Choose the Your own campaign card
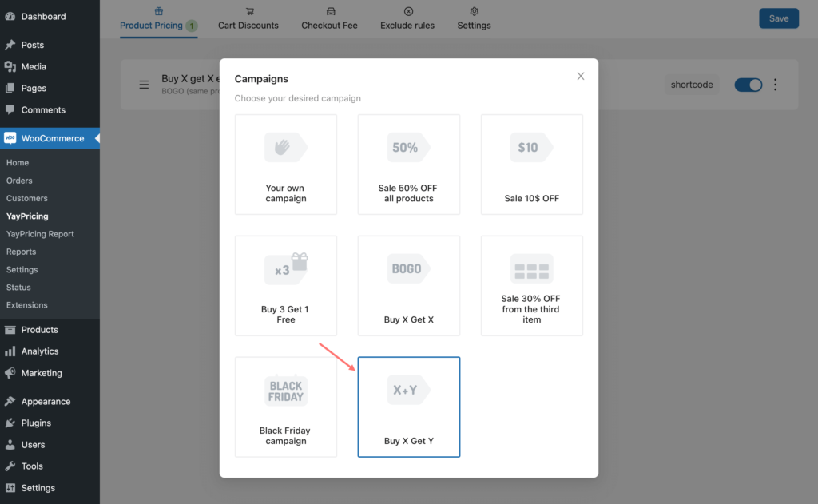The height and width of the screenshot is (504, 818). pyautogui.click(x=286, y=165)
